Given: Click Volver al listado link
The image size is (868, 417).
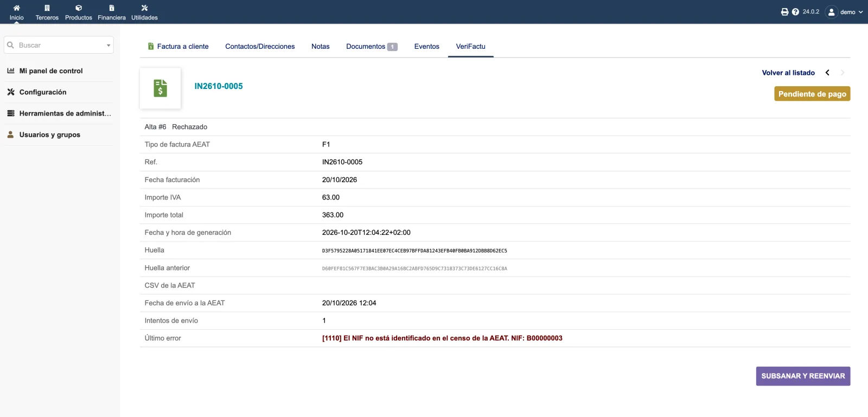Looking at the screenshot, I should coord(788,73).
